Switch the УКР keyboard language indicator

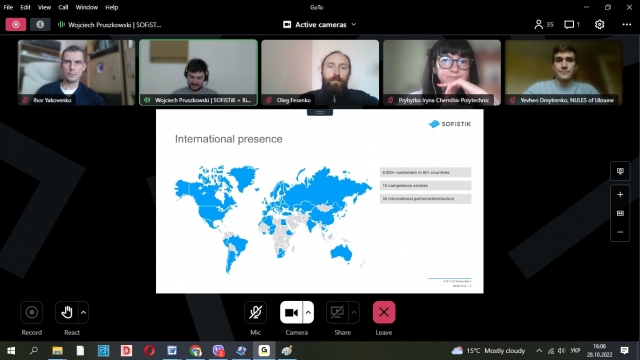pos(575,351)
